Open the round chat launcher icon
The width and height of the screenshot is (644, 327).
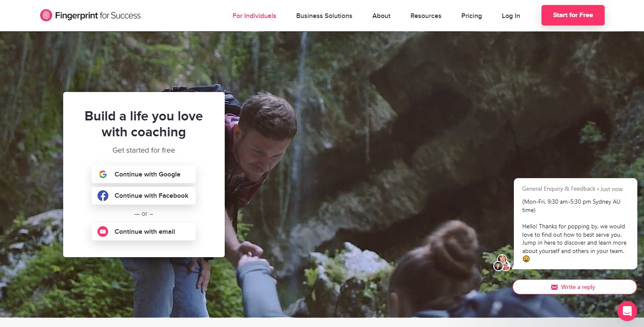(627, 311)
